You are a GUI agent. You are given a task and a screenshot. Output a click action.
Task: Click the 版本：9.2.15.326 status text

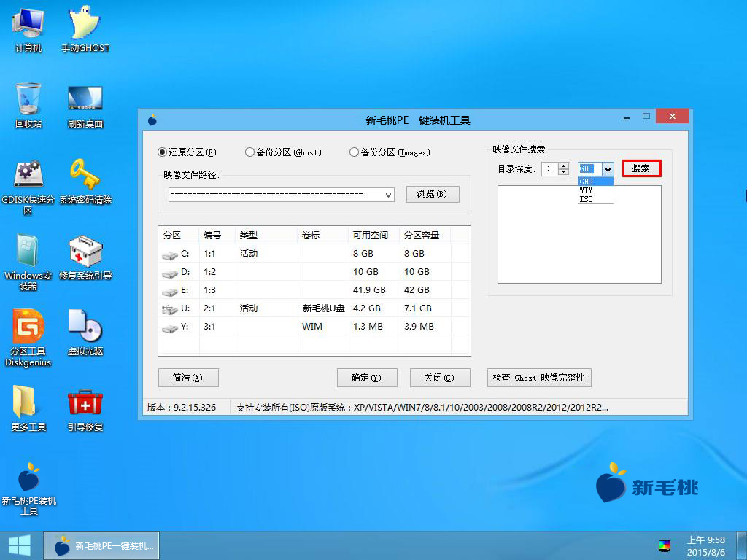pos(182,408)
